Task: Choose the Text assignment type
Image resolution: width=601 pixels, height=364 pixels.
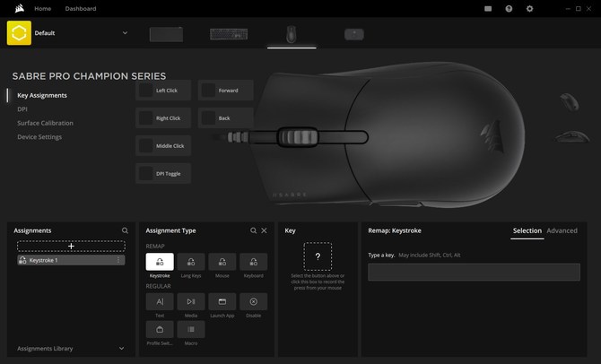Action: coord(160,301)
